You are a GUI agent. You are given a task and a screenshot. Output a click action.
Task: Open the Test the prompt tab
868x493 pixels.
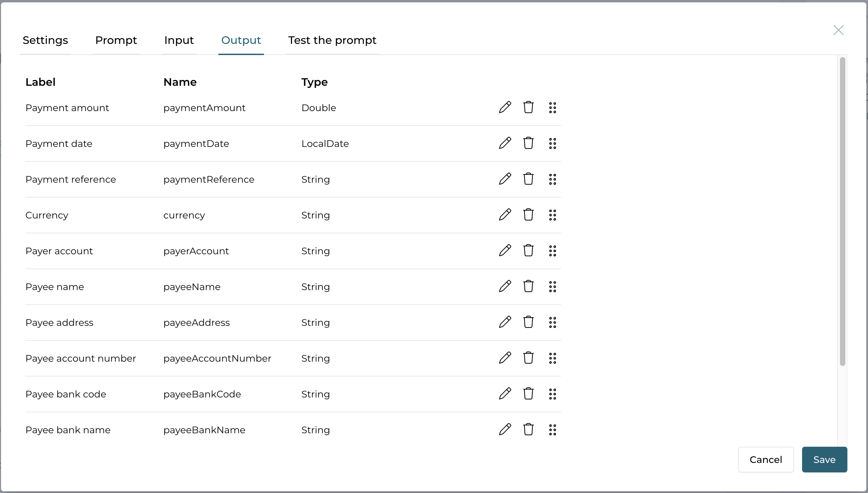click(332, 40)
